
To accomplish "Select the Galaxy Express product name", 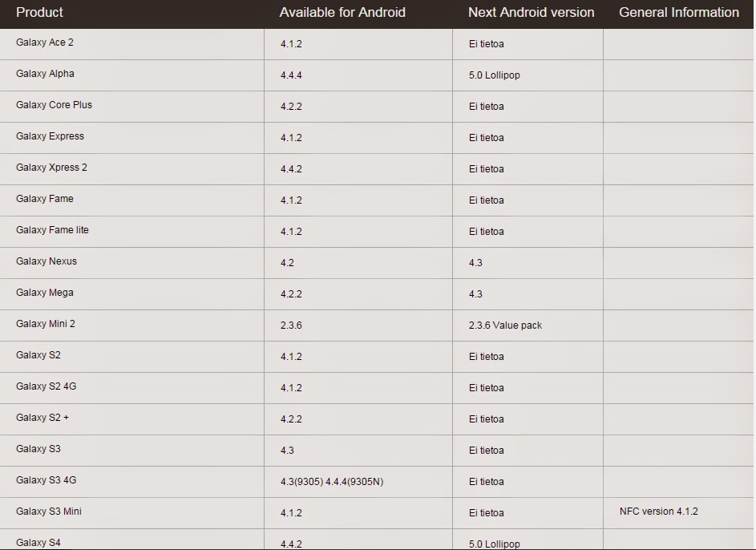I will (x=51, y=136).
